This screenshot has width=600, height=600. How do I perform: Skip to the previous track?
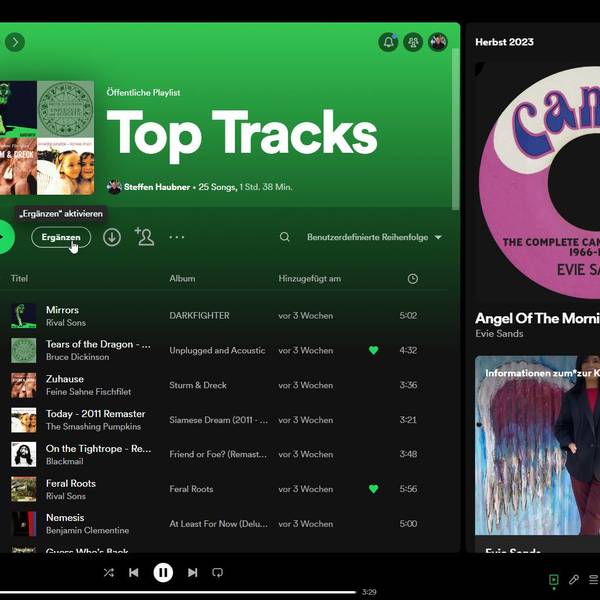coord(134,572)
